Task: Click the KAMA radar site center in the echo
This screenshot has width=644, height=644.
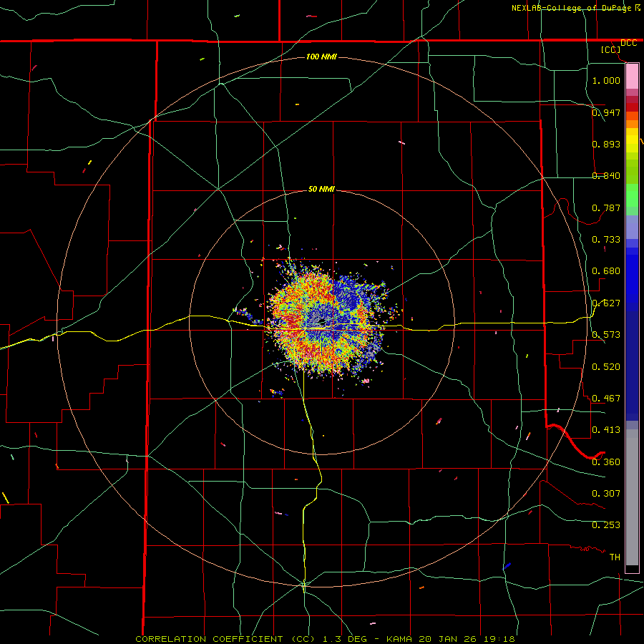Action: [x=321, y=322]
